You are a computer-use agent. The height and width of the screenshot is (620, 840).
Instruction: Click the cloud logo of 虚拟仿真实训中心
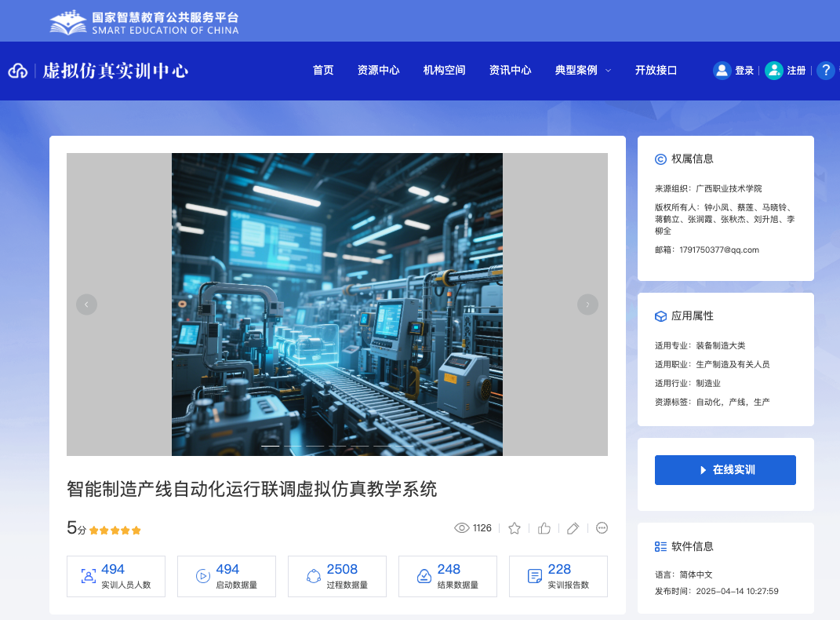click(x=18, y=71)
